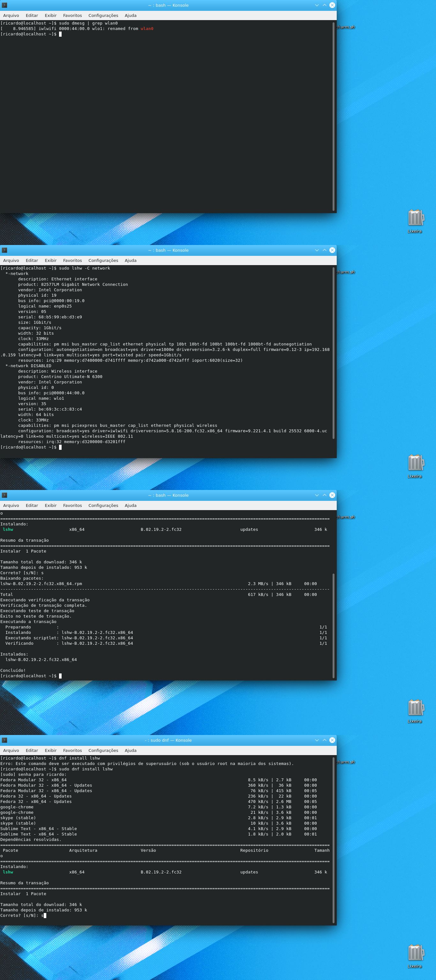Select the bottommost Lixeira trash desktop icon

tap(415, 954)
